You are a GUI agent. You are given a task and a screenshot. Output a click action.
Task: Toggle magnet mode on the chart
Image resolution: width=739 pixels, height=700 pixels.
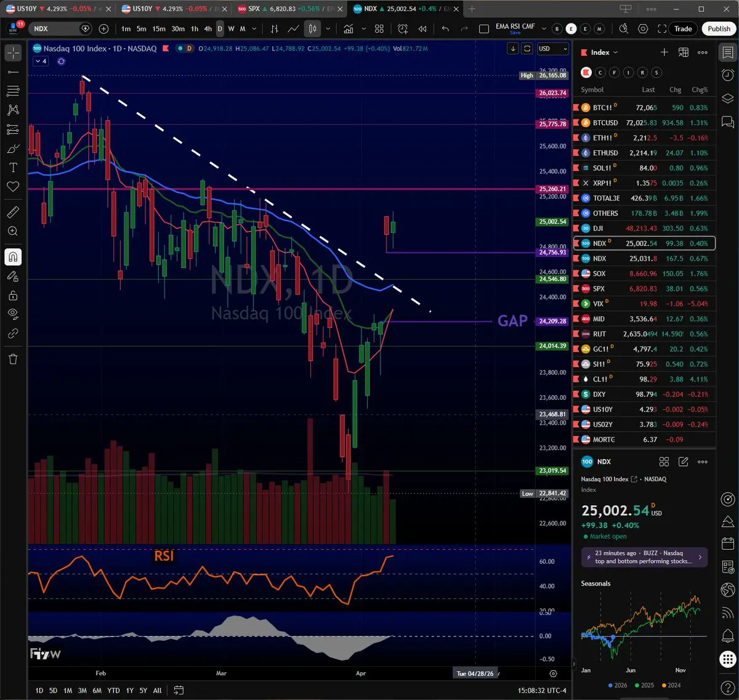coord(13,257)
